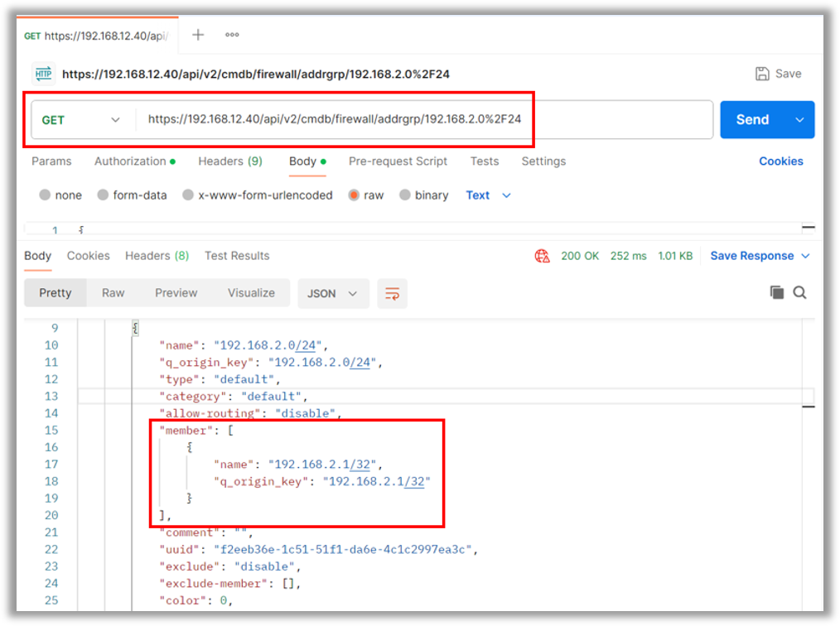Click the network status globe icon near 200 OK
Image resolution: width=840 pixels, height=626 pixels.
pos(543,256)
